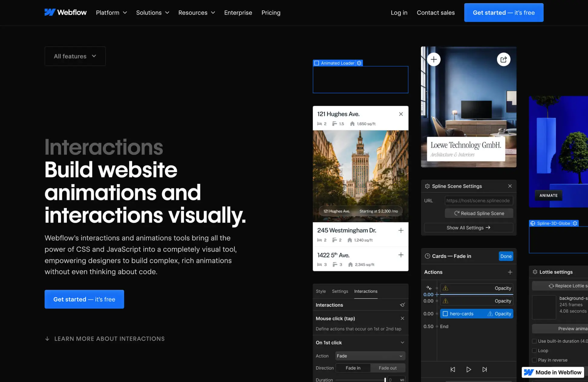Go to the Pricing page
Viewport: 588px width, 382px height.
(271, 13)
